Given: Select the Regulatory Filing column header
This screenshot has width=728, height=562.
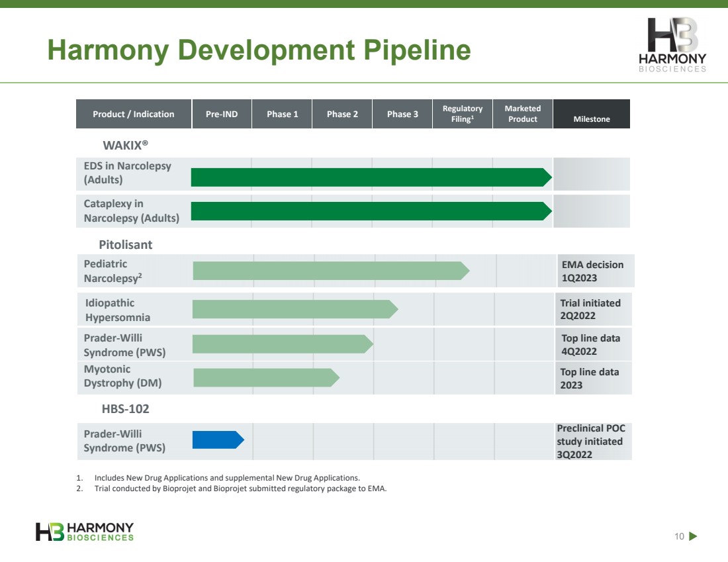Looking at the screenshot, I should click(x=463, y=114).
